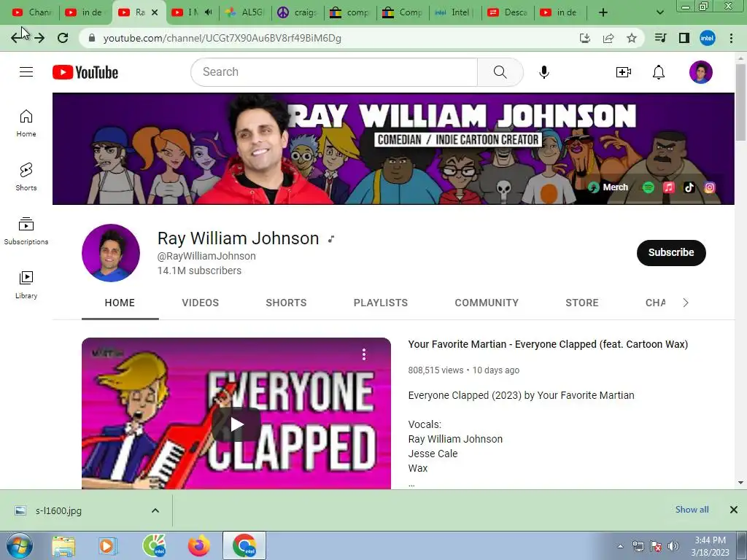Click the browser back arrow
This screenshot has height=560, width=747.
(x=17, y=38)
